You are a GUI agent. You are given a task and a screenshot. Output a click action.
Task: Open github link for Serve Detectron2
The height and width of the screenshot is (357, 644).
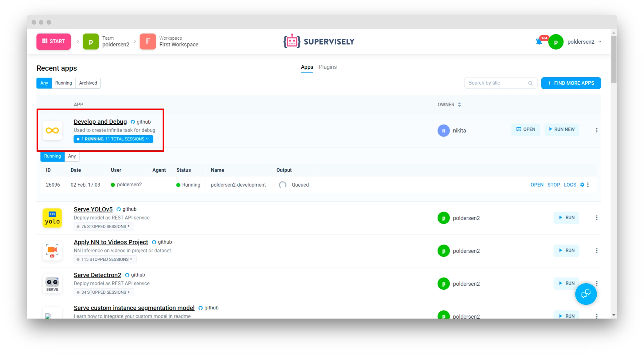(x=135, y=275)
